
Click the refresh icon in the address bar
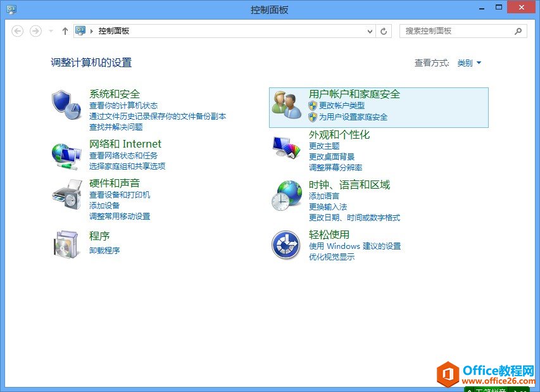pyautogui.click(x=384, y=30)
